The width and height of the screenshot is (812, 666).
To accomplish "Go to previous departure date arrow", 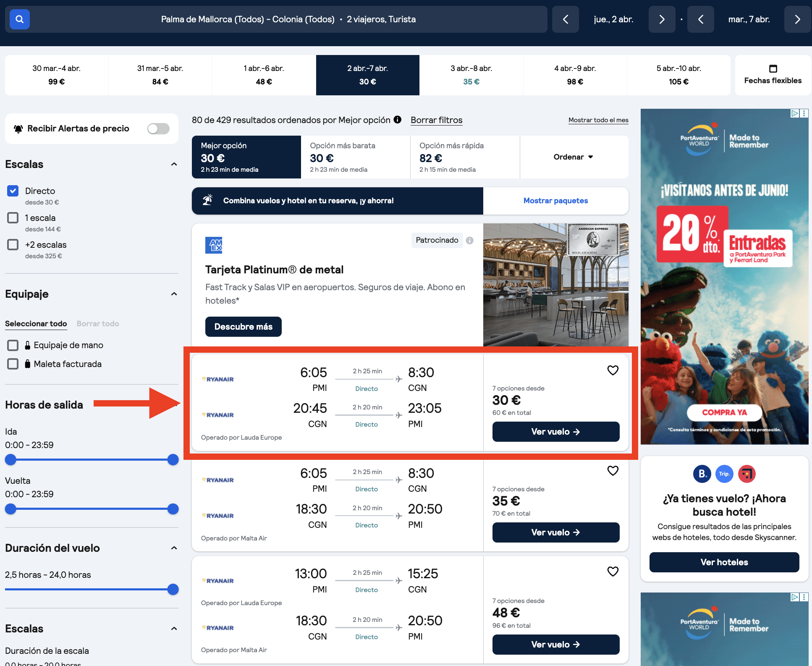I will click(x=565, y=19).
